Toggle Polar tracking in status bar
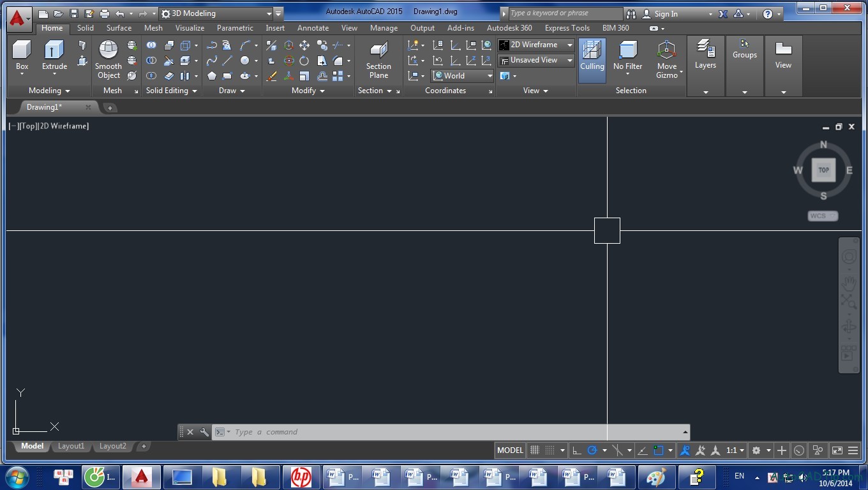The height and width of the screenshot is (490, 868). [592, 450]
